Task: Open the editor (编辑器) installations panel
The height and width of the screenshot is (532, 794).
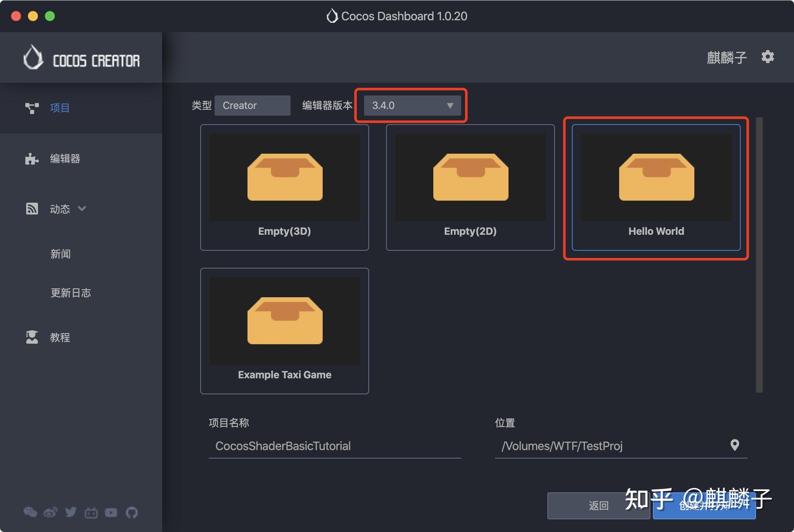Action: 64,159
